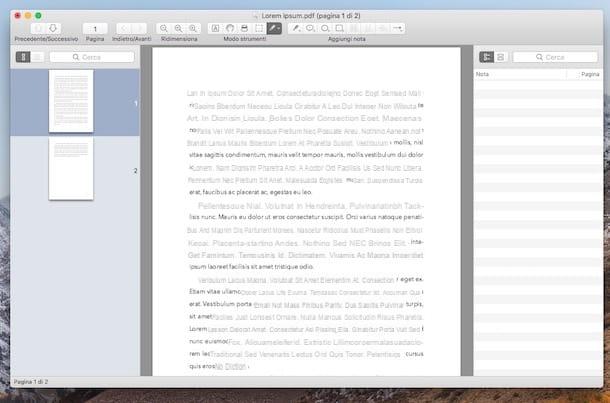Add a line note
Image resolution: width=610 pixels, height=403 pixels.
(x=398, y=28)
